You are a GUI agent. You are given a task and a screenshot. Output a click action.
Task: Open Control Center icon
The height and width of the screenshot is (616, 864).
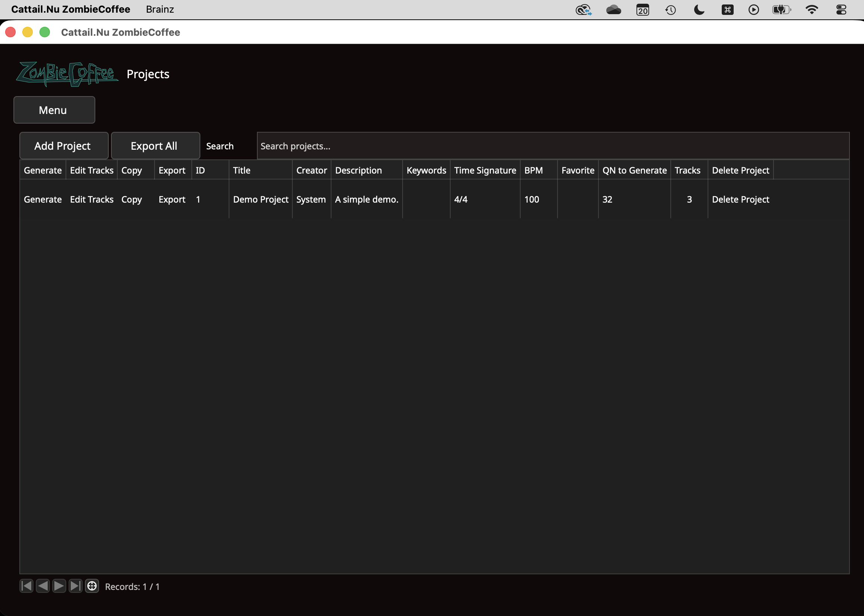pos(841,9)
